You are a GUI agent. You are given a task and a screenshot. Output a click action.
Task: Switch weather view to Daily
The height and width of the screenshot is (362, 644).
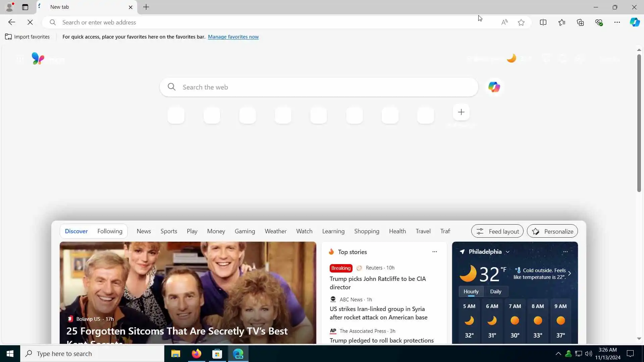point(495,291)
